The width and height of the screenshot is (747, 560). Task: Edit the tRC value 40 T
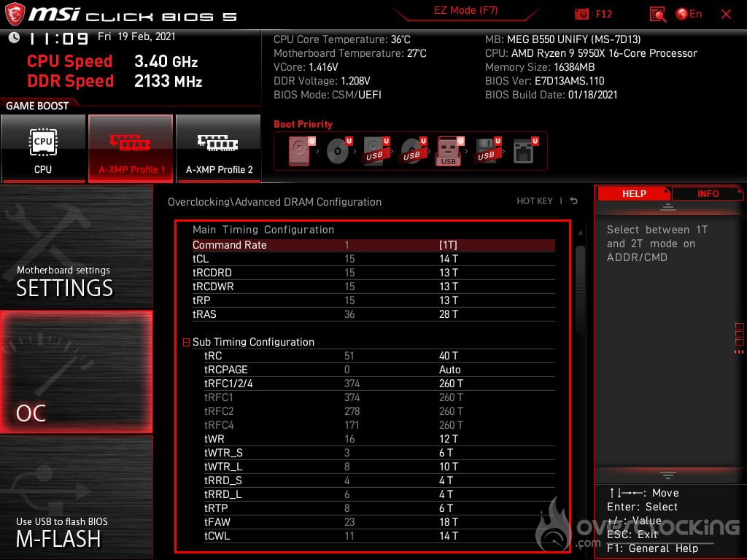pyautogui.click(x=449, y=356)
